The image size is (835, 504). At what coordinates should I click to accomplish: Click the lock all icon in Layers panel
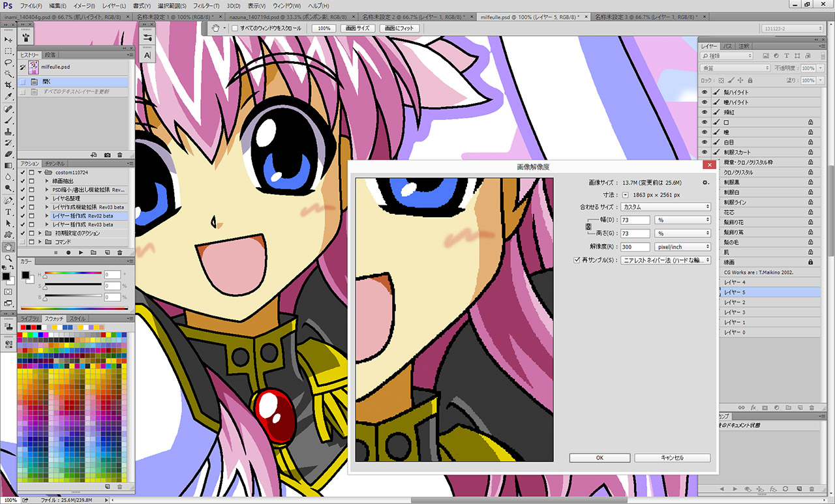tap(750, 80)
